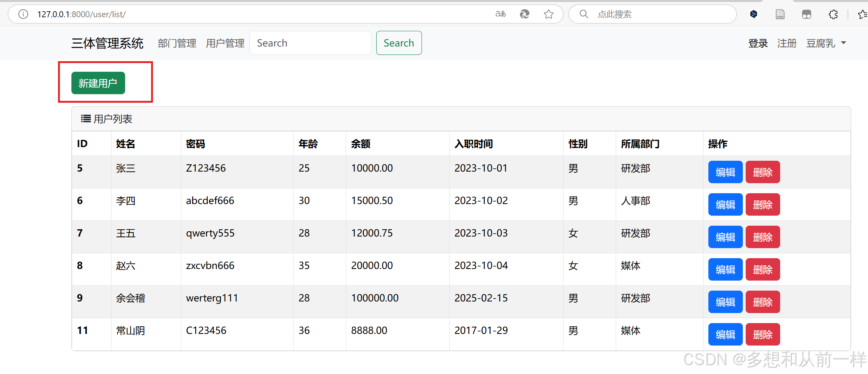Edit user 常山阴 with 编辑
This screenshot has width=868, height=374.
point(725,334)
